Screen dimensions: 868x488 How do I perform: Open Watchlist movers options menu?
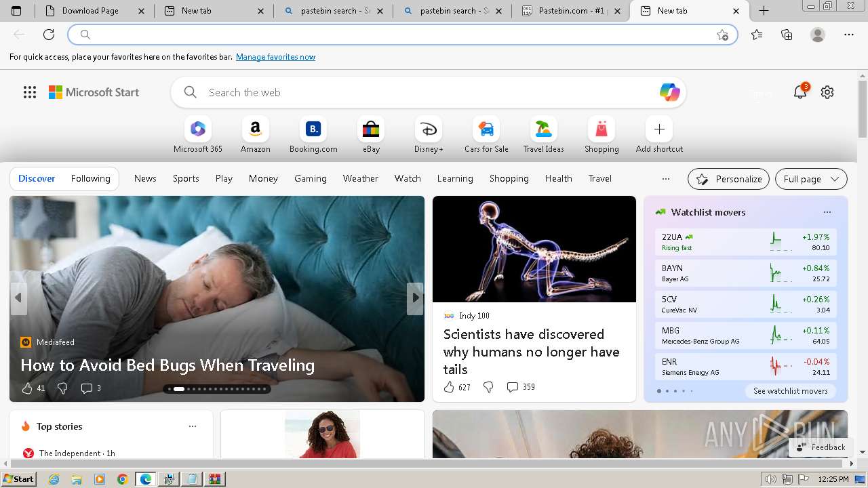827,212
